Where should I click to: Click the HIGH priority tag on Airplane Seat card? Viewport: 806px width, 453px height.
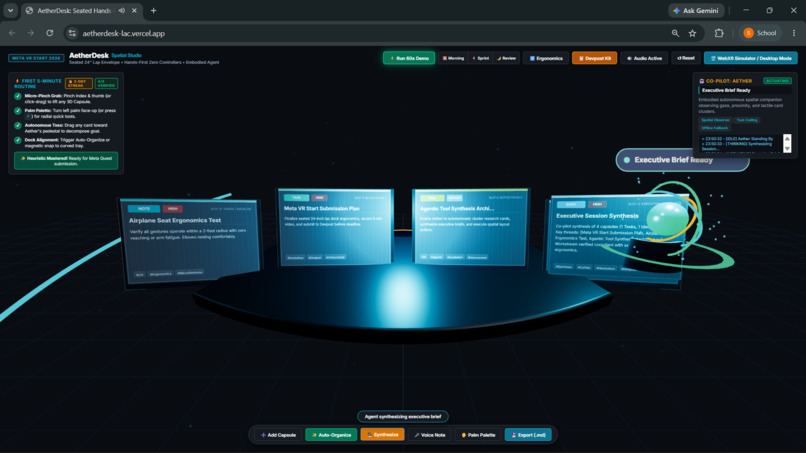point(173,209)
